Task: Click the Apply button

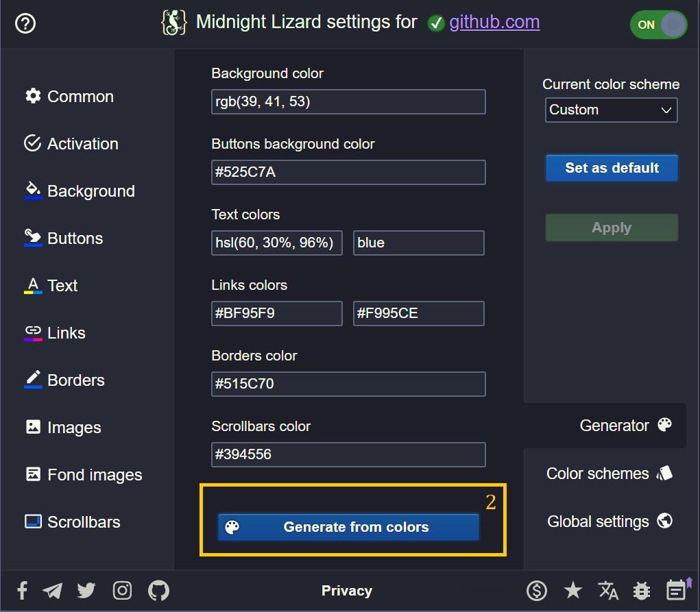Action: click(x=612, y=228)
